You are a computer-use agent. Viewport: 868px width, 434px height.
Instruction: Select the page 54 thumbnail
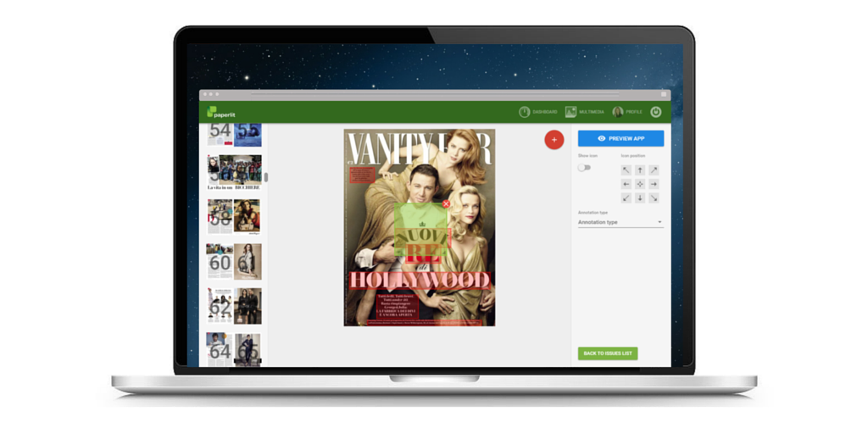click(x=220, y=135)
